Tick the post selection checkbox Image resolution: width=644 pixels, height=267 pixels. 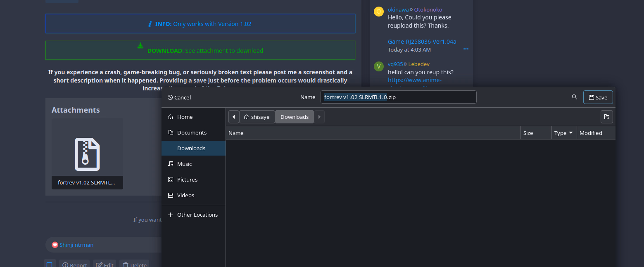(x=50, y=265)
